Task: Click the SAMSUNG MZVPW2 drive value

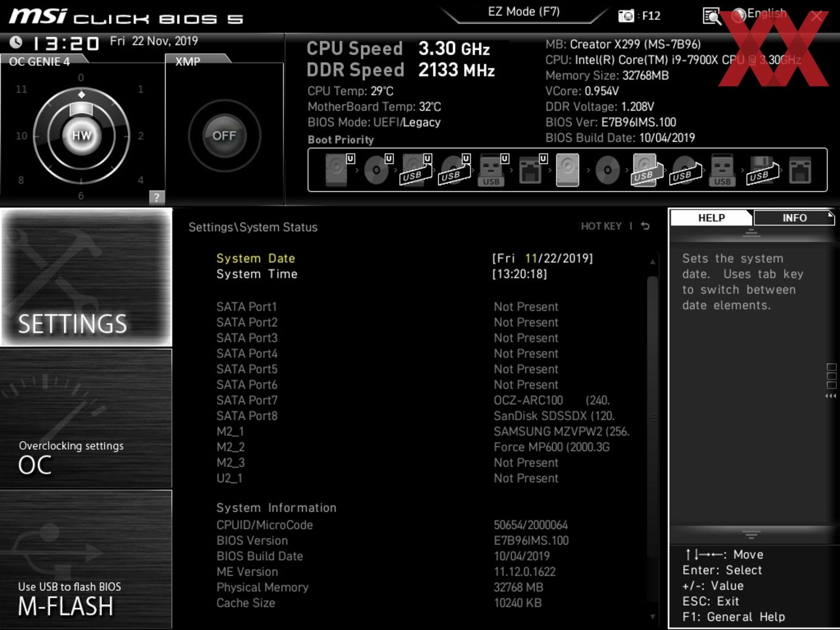Action: click(561, 431)
